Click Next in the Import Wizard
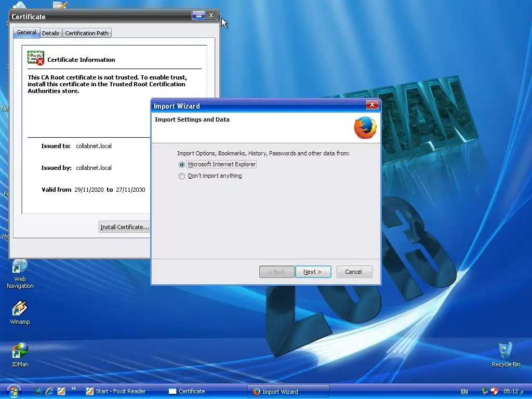Screen dimensions: 532x399 (313, 272)
